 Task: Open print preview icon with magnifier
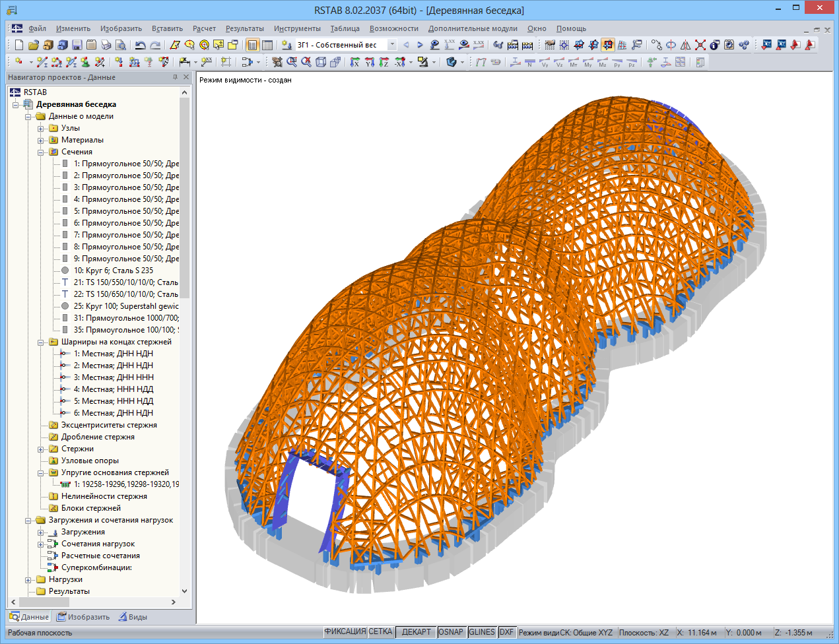(x=121, y=45)
